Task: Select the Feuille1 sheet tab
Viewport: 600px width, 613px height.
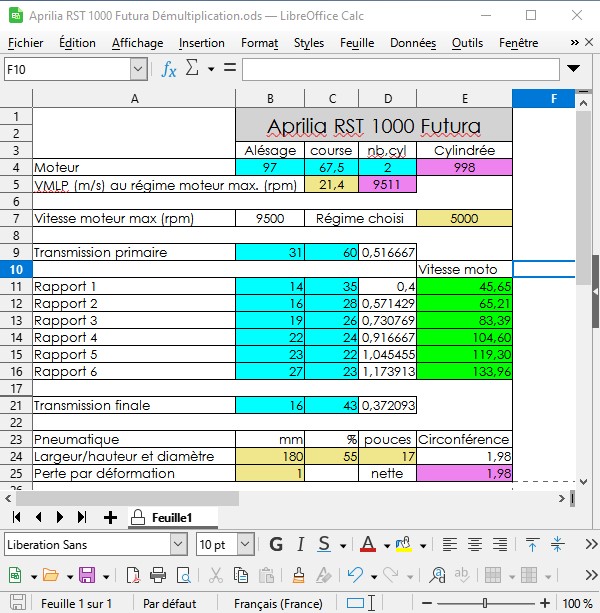Action: click(x=172, y=518)
